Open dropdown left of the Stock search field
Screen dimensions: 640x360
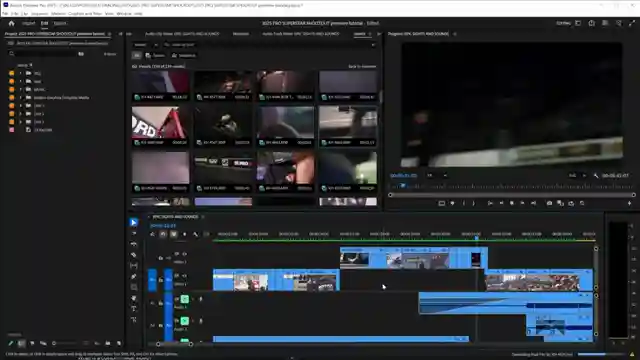coord(146,45)
